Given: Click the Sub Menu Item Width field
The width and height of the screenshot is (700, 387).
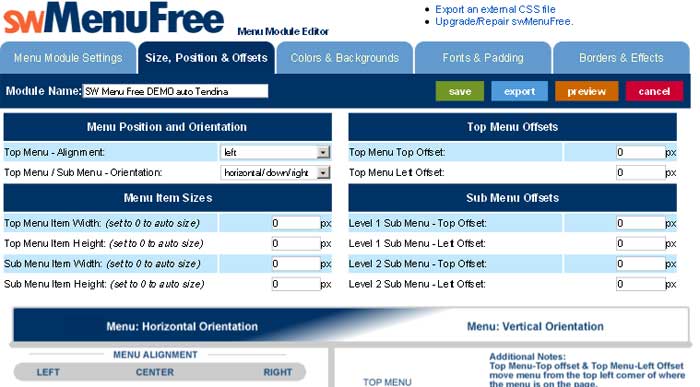Looking at the screenshot, I should [x=296, y=263].
